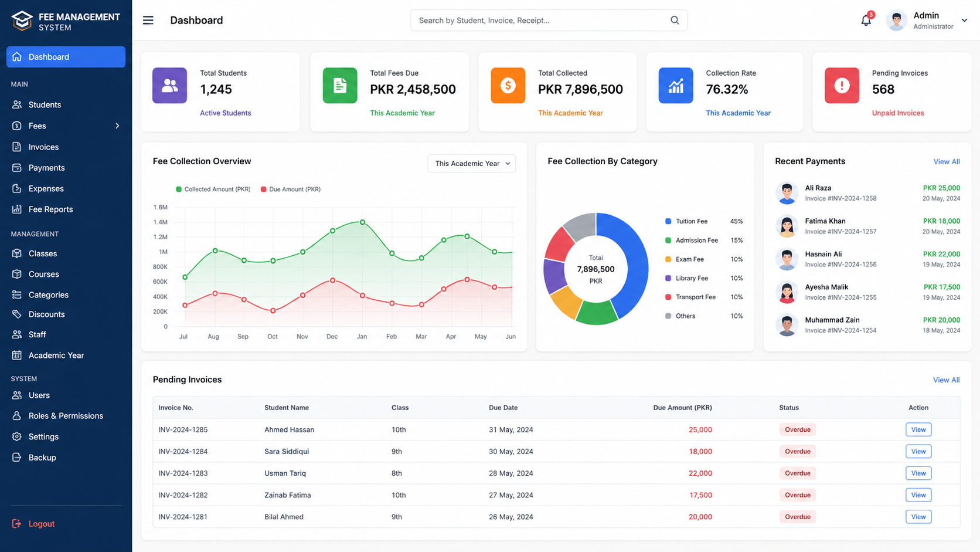Click the Total Students purple icon
Screen dimensions: 980x552
[x=169, y=86]
